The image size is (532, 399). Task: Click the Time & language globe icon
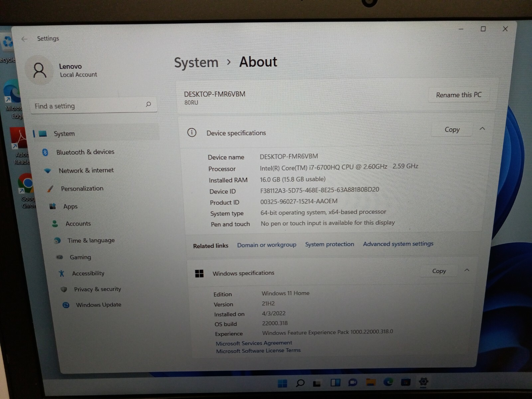[x=57, y=240]
